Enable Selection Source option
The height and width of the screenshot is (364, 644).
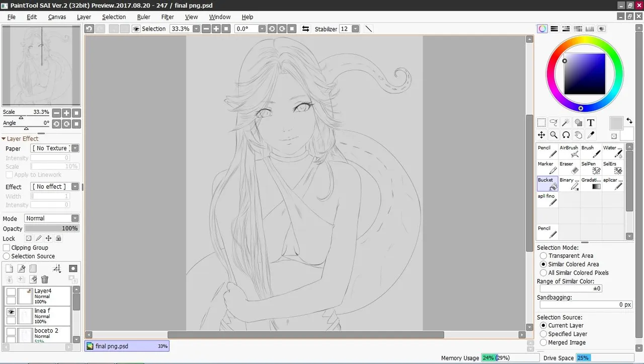tap(7, 256)
